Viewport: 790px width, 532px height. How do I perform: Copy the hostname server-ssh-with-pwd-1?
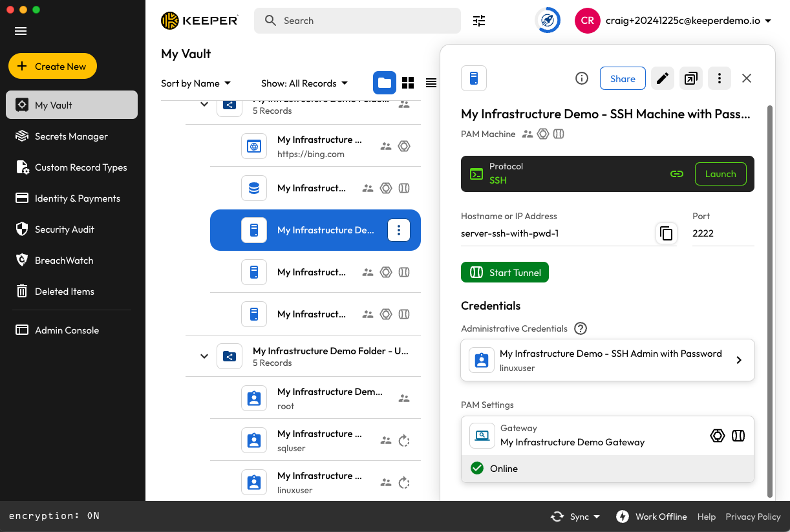point(666,233)
